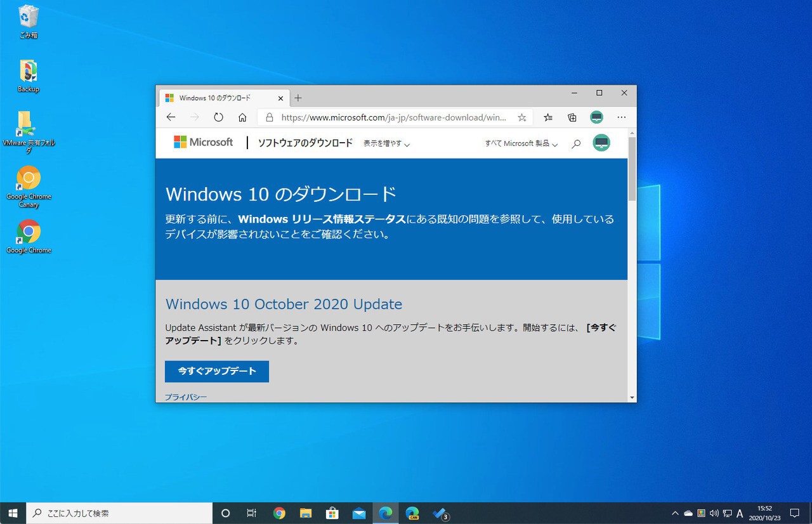Click the taskbar search box ここに入力して検索
Viewport: 812px width, 524px height.
coord(119,513)
